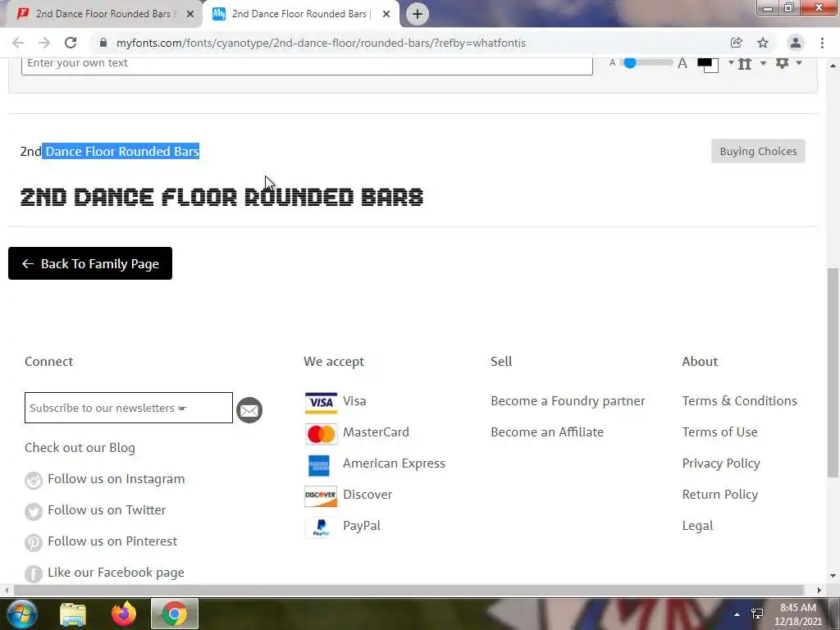The width and height of the screenshot is (840, 630).
Task: Click the 'Enter your own text' field
Action: coord(307,63)
